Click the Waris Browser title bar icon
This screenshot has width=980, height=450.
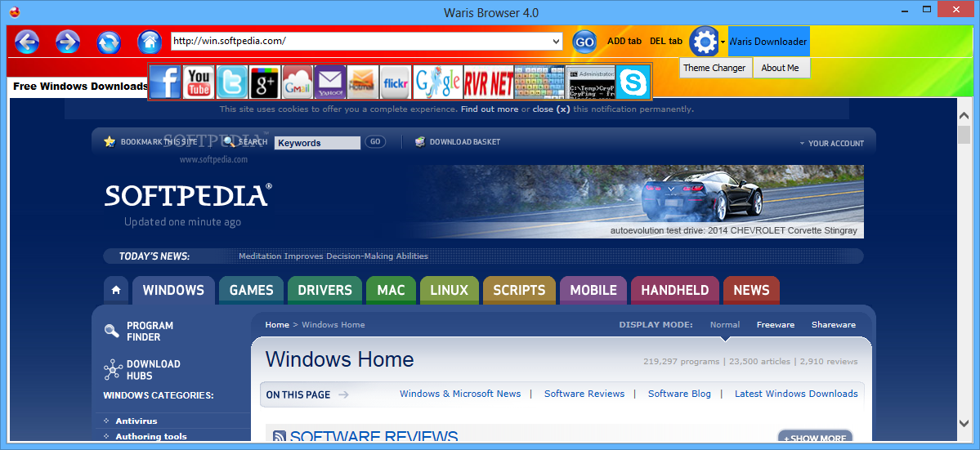coord(15,12)
